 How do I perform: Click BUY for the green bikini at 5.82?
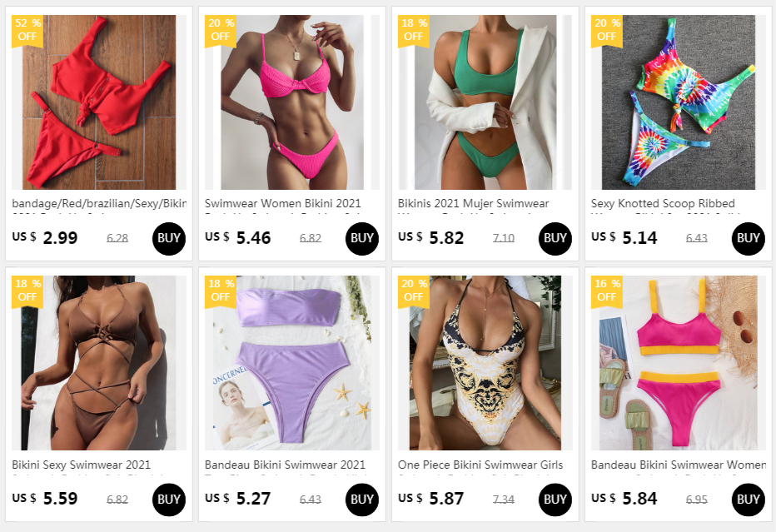[555, 239]
